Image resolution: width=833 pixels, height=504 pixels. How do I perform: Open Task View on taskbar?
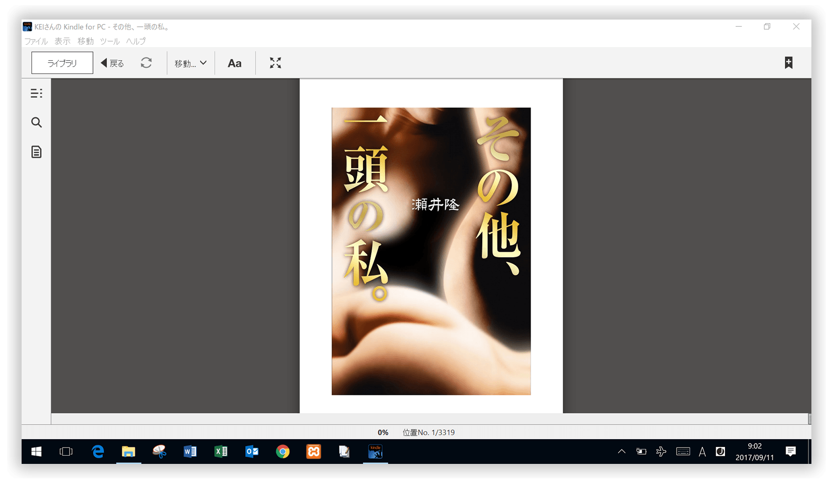pos(66,452)
